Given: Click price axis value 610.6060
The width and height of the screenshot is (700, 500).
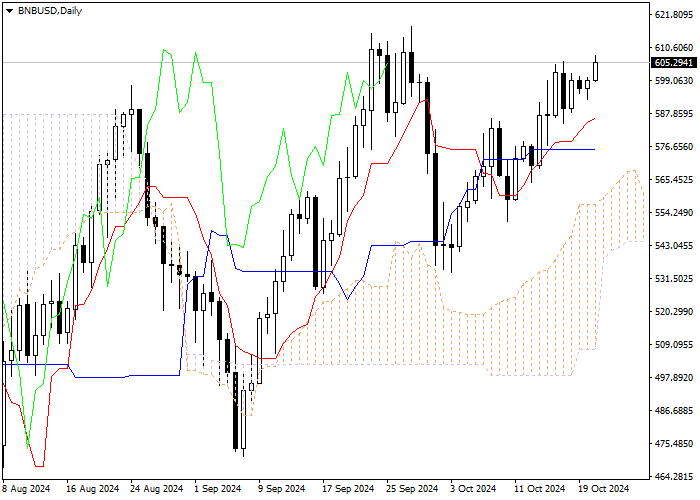Looking at the screenshot, I should tap(673, 48).
